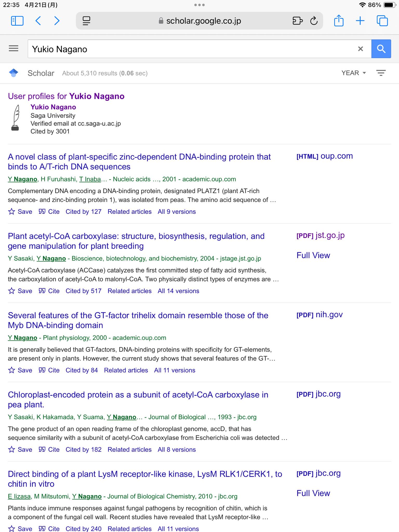Run search with magnifier button
This screenshot has width=399, height=532.
pyautogui.click(x=381, y=49)
